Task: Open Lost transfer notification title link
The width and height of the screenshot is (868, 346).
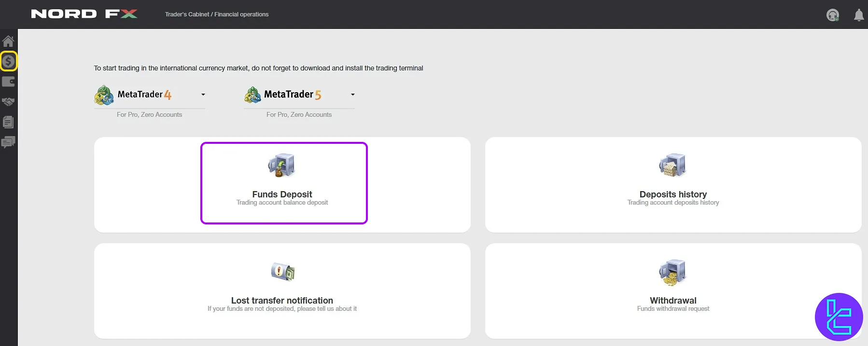Action: (x=282, y=300)
